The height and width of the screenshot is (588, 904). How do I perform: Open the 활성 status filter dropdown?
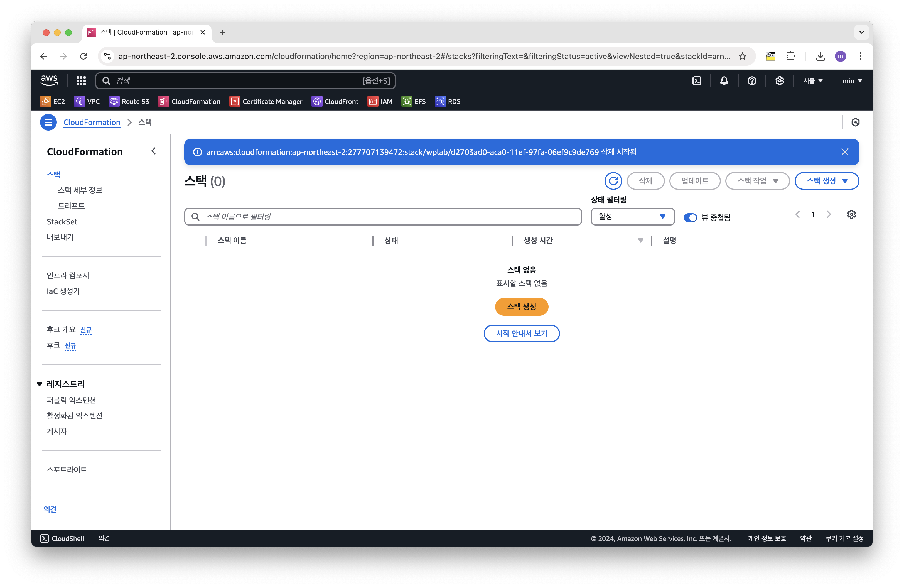(632, 217)
